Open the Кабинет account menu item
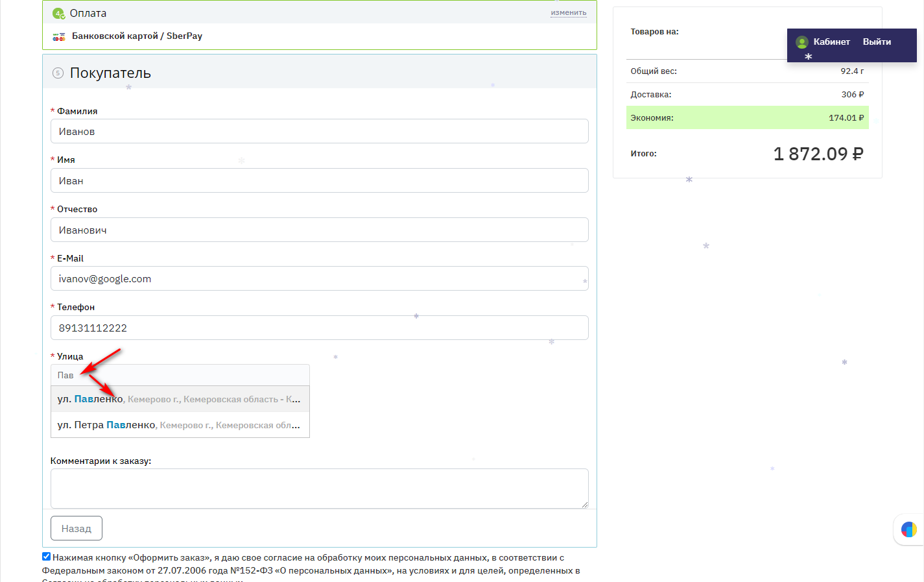Image resolution: width=924 pixels, height=582 pixels. [x=831, y=42]
